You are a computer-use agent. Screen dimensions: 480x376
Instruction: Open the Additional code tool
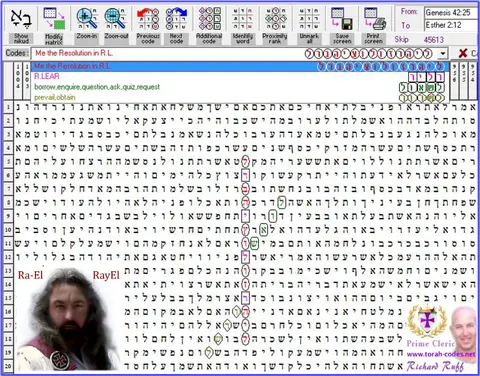(209, 18)
